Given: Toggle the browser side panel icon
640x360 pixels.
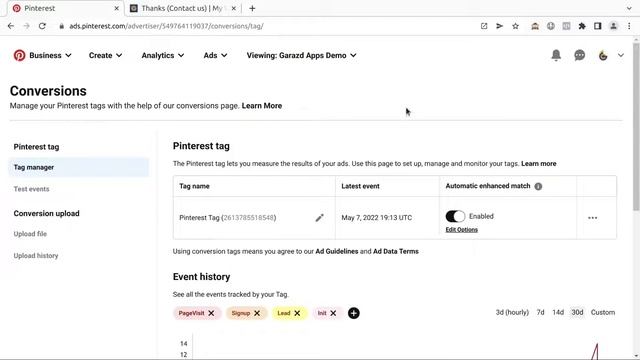Looking at the screenshot, I should coord(598,26).
